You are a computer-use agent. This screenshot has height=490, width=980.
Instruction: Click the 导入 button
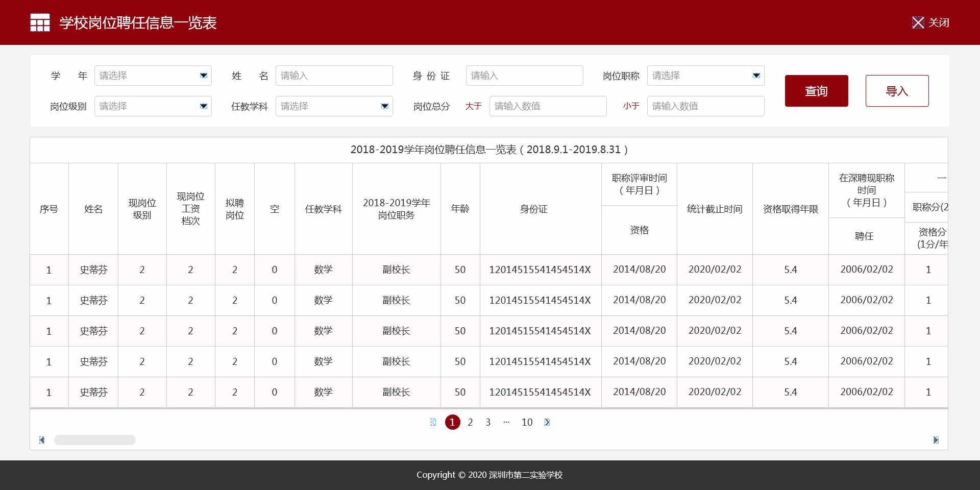pyautogui.click(x=897, y=91)
